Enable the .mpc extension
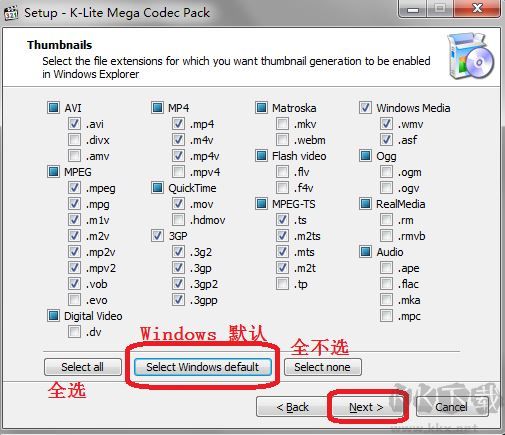Image resolution: width=505 pixels, height=435 pixels. point(386,316)
